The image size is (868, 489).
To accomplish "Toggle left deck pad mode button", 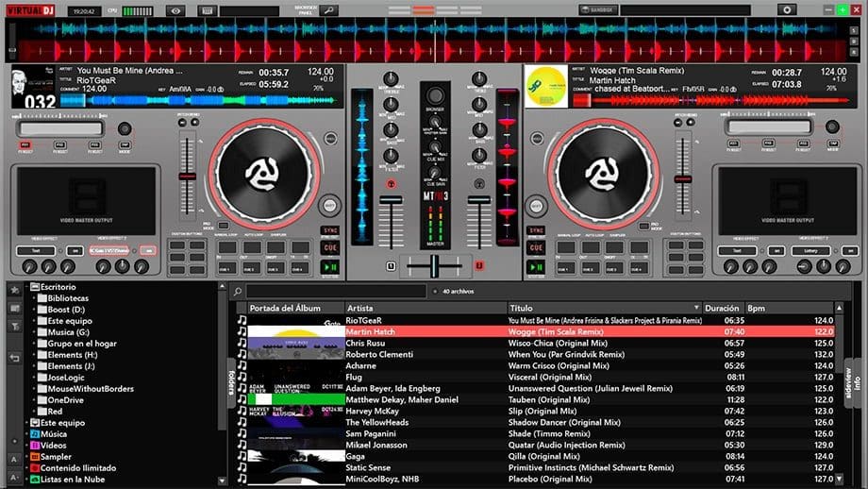I will [223, 226].
